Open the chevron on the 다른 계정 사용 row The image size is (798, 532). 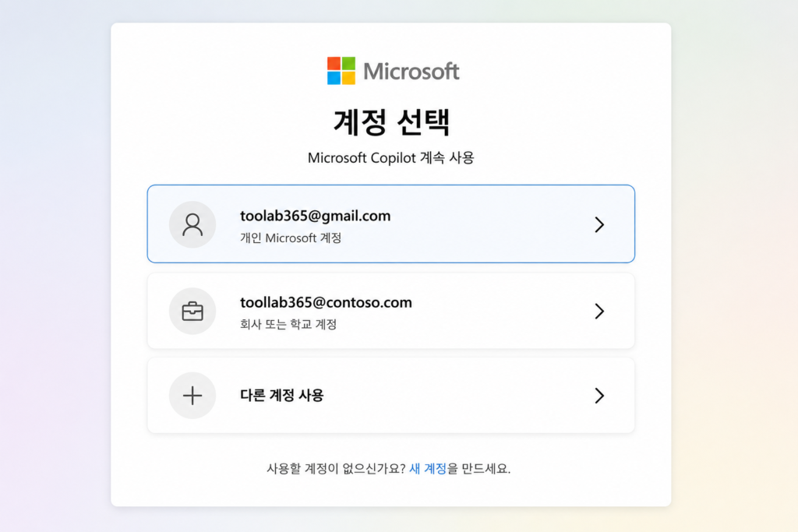[599, 395]
